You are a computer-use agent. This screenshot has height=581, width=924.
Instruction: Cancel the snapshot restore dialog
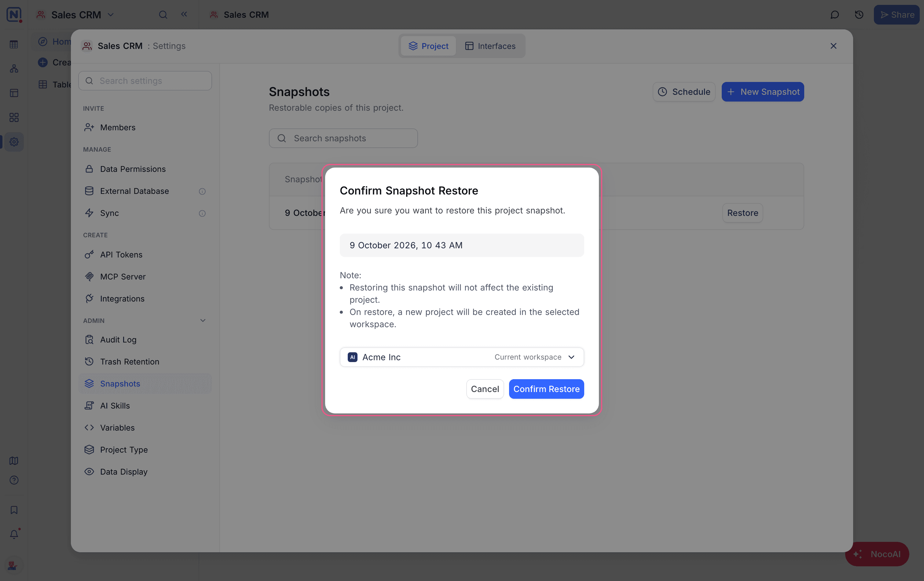pos(485,389)
